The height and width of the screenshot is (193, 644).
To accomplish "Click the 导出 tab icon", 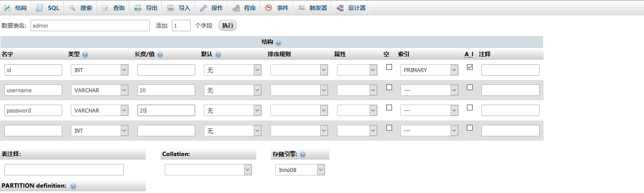I will [x=137, y=8].
